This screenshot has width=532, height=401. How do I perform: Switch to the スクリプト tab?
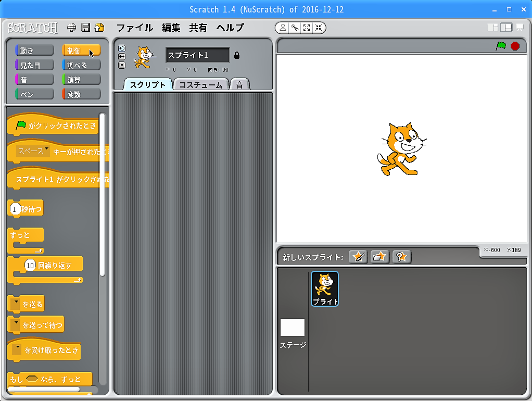148,84
